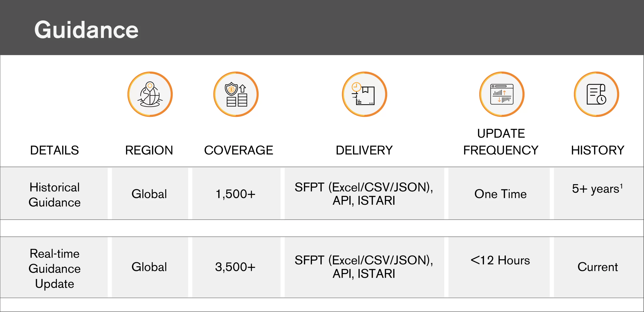The width and height of the screenshot is (644, 312).
Task: Click the <12 Hours frequency cell
Action: (x=500, y=260)
